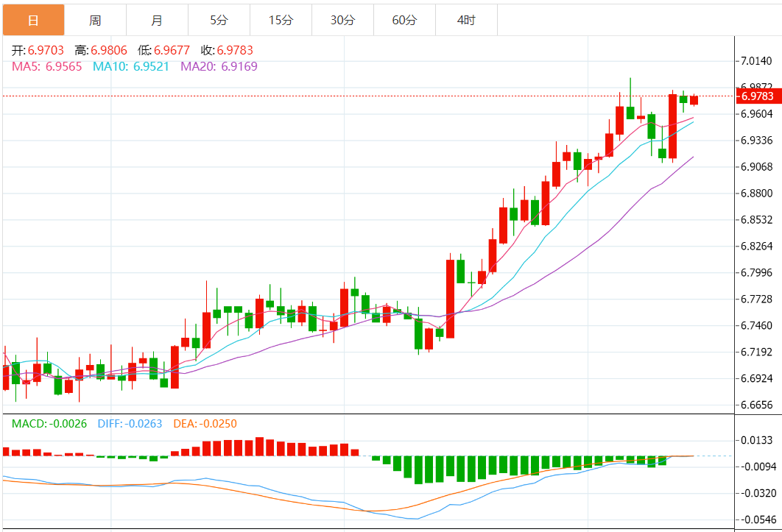Switch to the 周 weekly tab
782x532 pixels.
(x=95, y=20)
